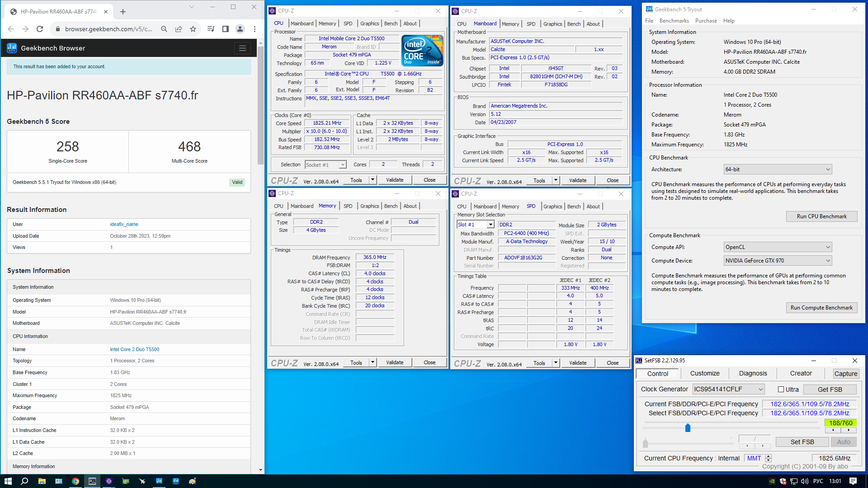Click Capture button in SetFSB
The image size is (868, 488).
click(x=845, y=374)
